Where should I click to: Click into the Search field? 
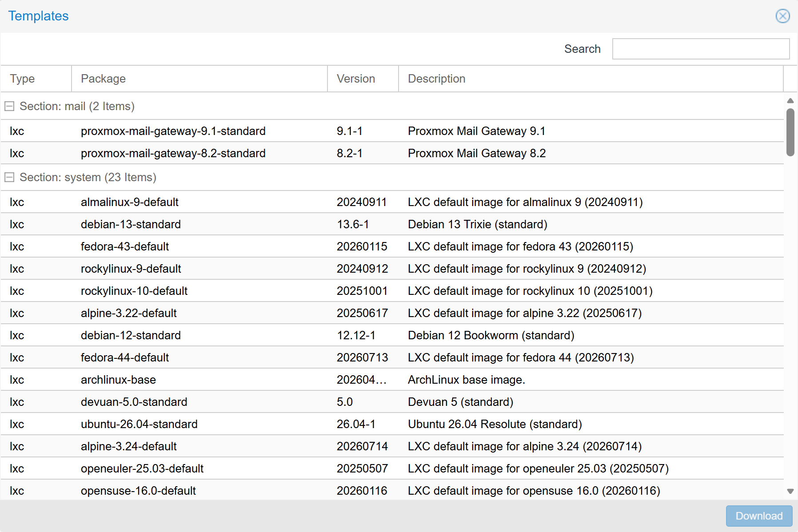701,49
